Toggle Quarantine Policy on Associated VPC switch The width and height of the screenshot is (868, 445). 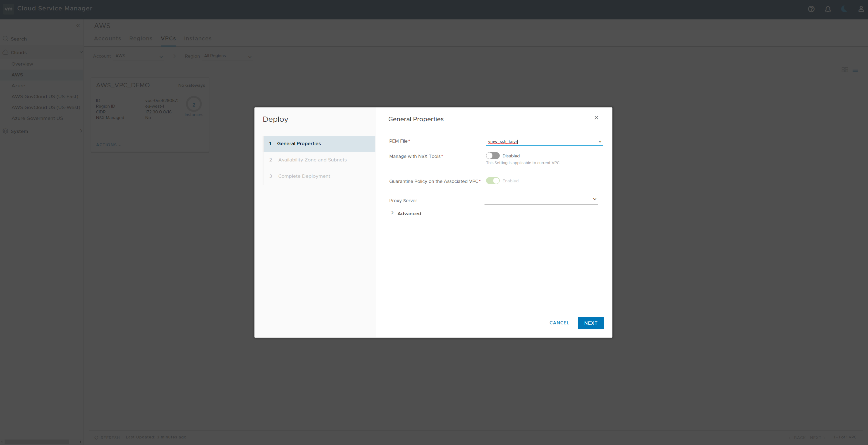pyautogui.click(x=492, y=181)
